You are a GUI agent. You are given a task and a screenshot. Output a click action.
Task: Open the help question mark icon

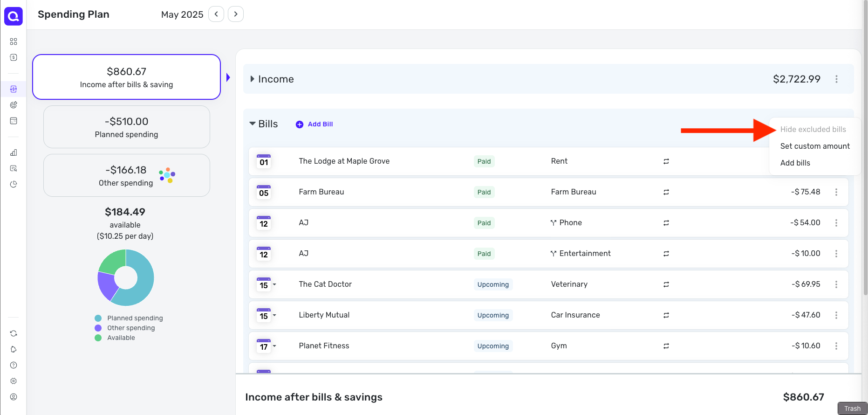point(14,365)
